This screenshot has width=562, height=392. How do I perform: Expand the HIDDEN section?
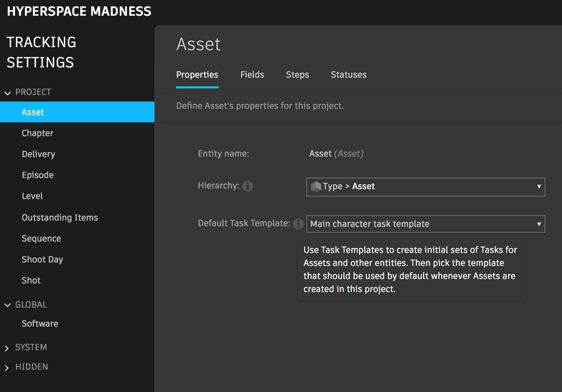point(7,368)
